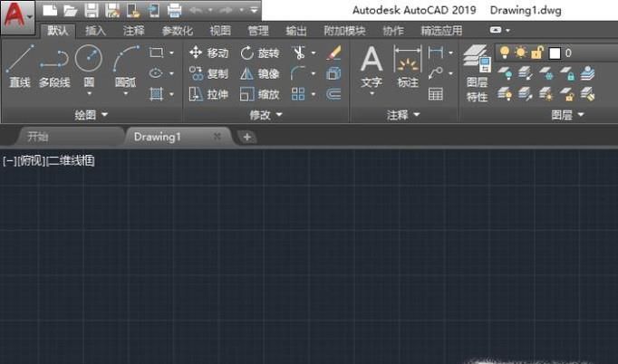The width and height of the screenshot is (618, 364).
Task: Open the View (视图) ribbon tab
Action: click(220, 31)
